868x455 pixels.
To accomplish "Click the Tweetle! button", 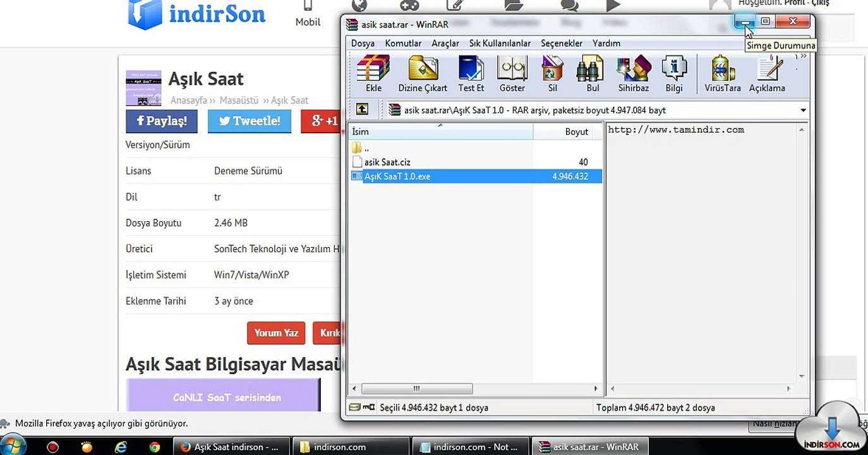I will [x=250, y=121].
